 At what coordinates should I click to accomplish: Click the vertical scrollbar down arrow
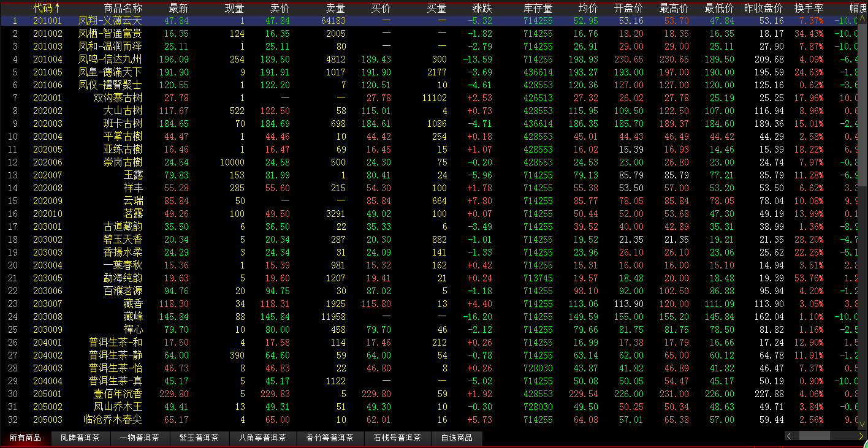[863, 423]
